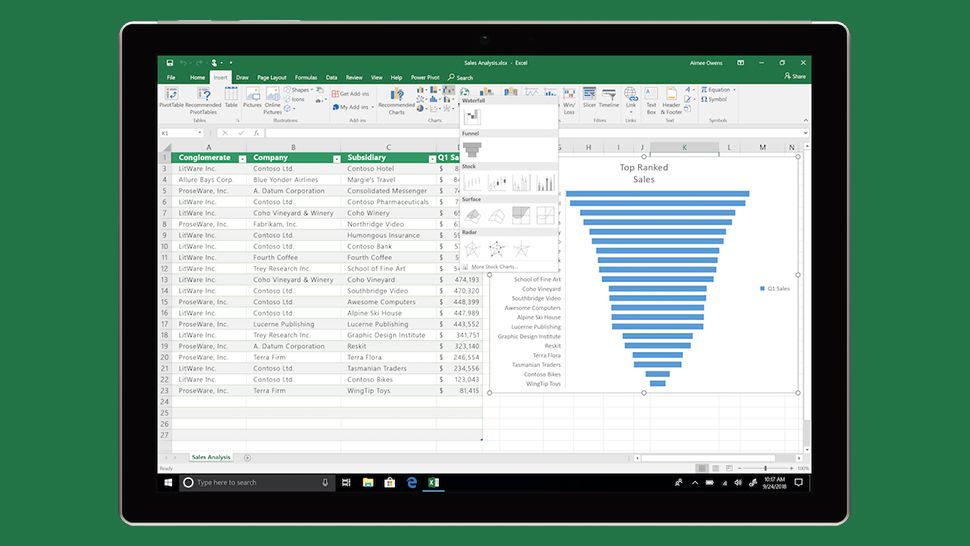The width and height of the screenshot is (970, 546).
Task: Switch to the Home tab
Action: pyautogui.click(x=197, y=77)
